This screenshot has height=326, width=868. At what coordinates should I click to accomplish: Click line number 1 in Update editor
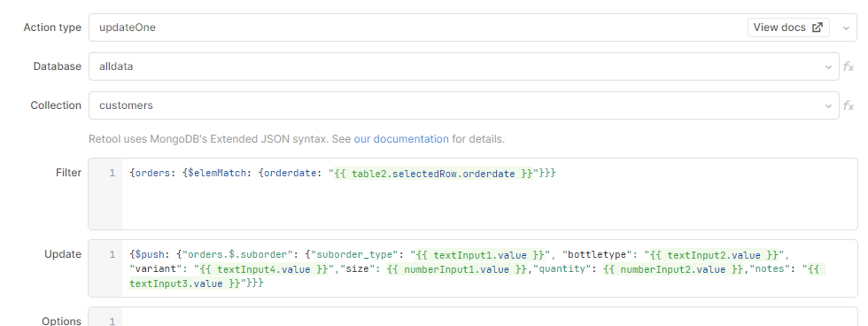coord(112,255)
